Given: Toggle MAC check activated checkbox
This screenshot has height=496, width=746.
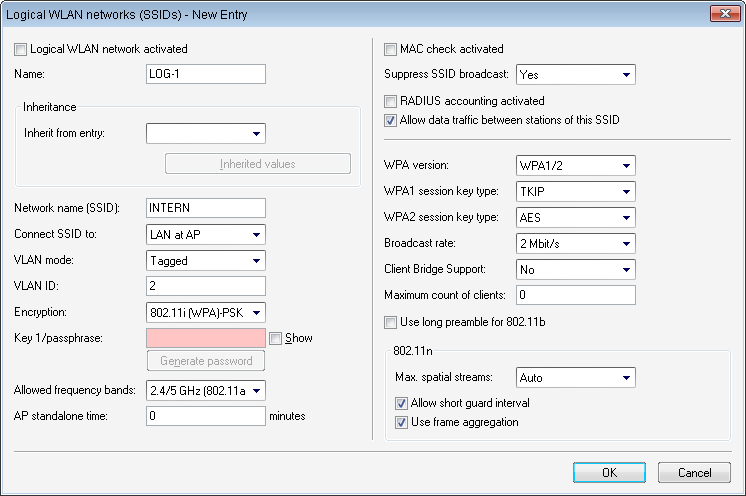Looking at the screenshot, I should tap(392, 49).
